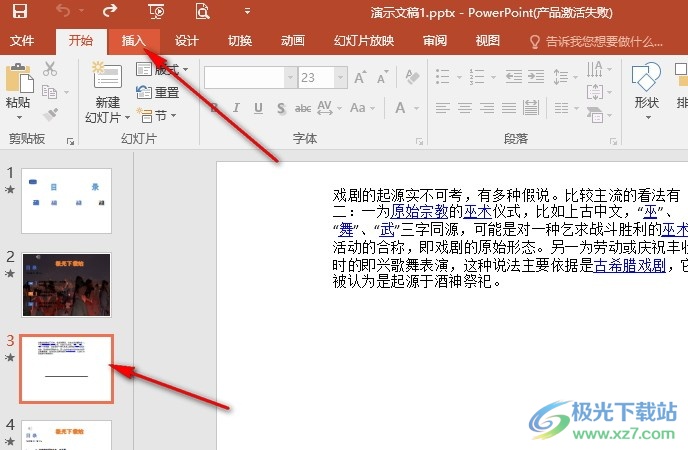Start slideshow from beginning icon
Viewport: 688px width, 450px height.
tap(156, 11)
